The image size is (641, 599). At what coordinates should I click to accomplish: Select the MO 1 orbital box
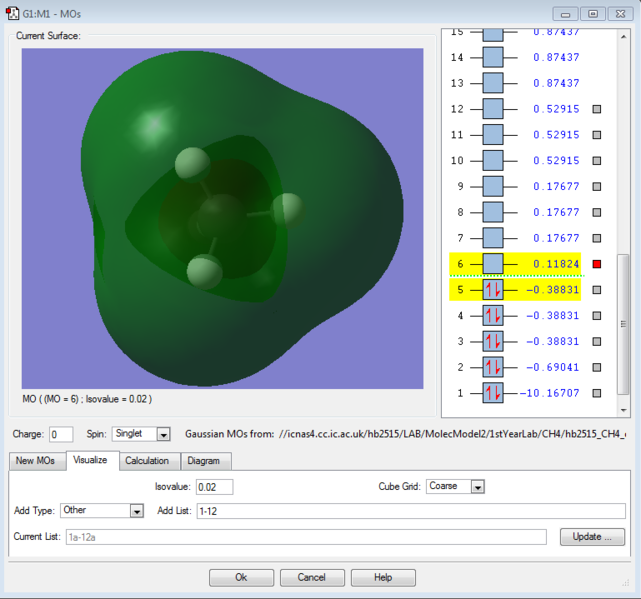(x=493, y=393)
